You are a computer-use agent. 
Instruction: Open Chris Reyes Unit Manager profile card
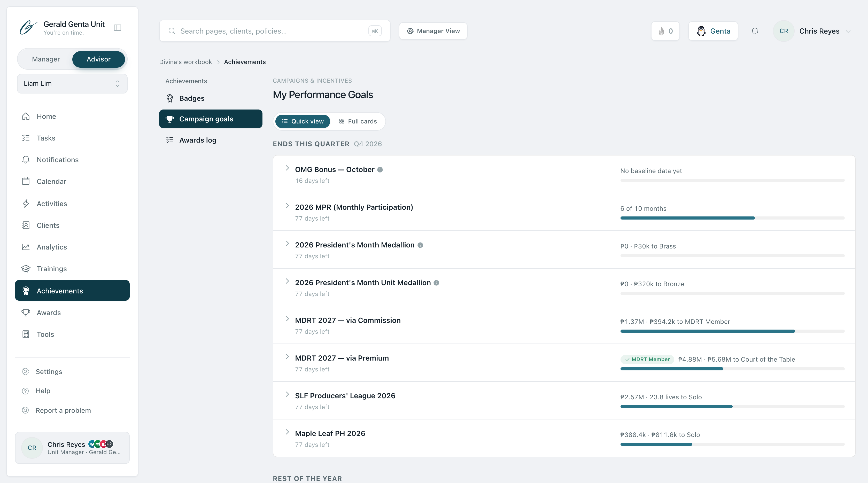click(x=72, y=448)
